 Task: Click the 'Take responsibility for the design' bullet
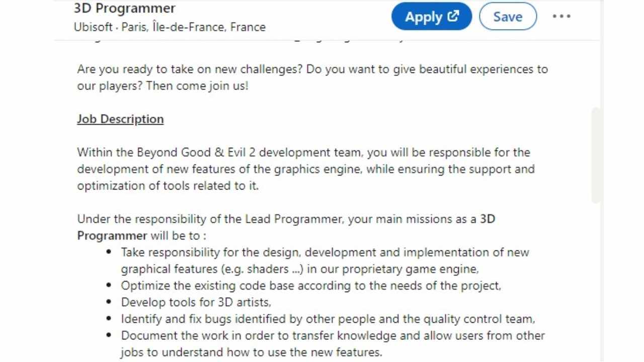325,252
